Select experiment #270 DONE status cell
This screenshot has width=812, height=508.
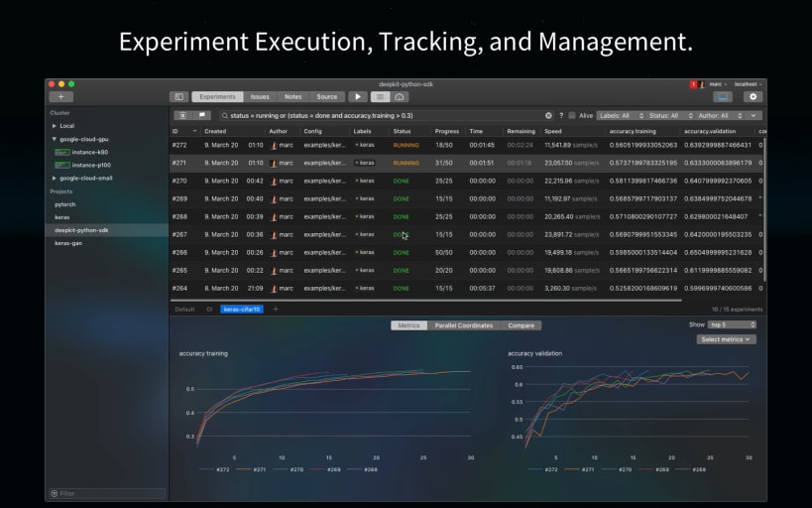(402, 181)
